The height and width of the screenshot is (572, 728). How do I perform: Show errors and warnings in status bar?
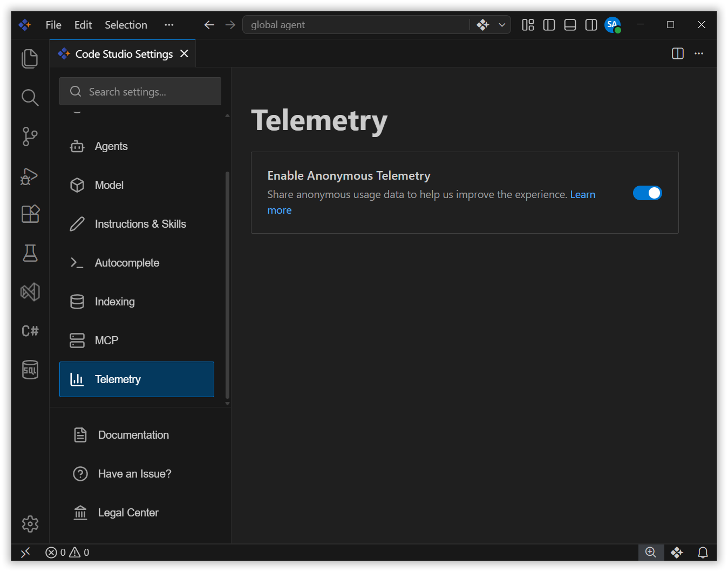coord(67,552)
